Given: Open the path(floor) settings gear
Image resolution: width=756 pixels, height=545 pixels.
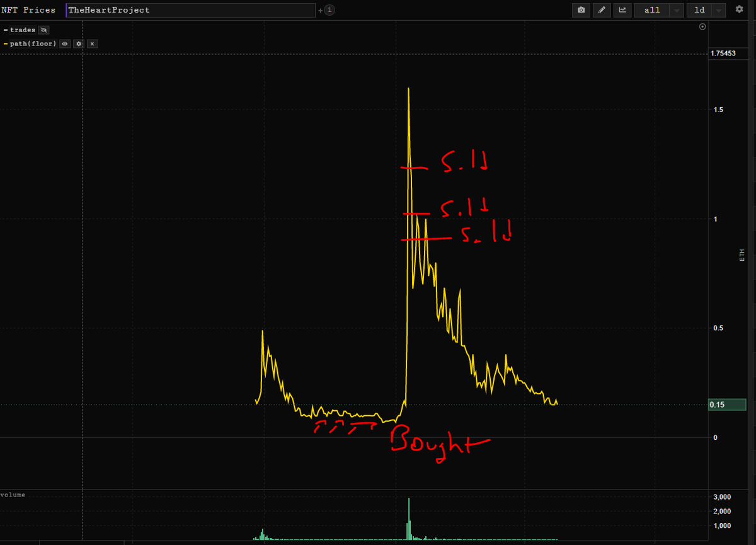Looking at the screenshot, I should [79, 43].
